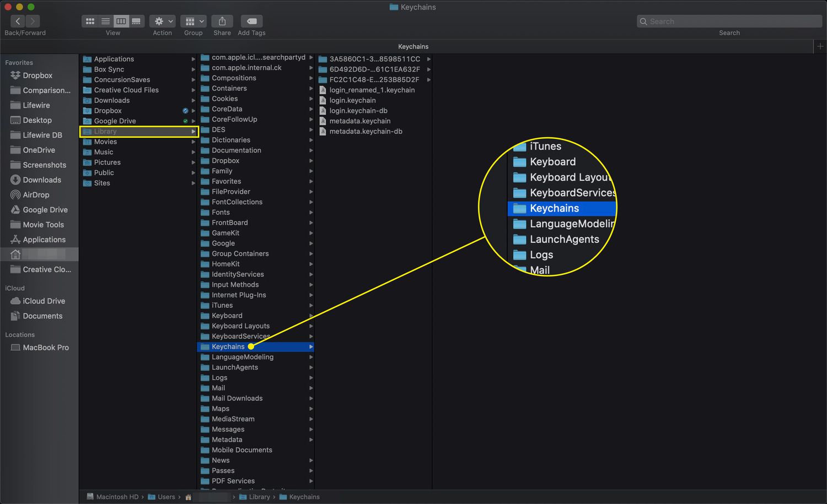Expand the Movies folder arrow
Image resolution: width=827 pixels, height=504 pixels.
(x=194, y=142)
